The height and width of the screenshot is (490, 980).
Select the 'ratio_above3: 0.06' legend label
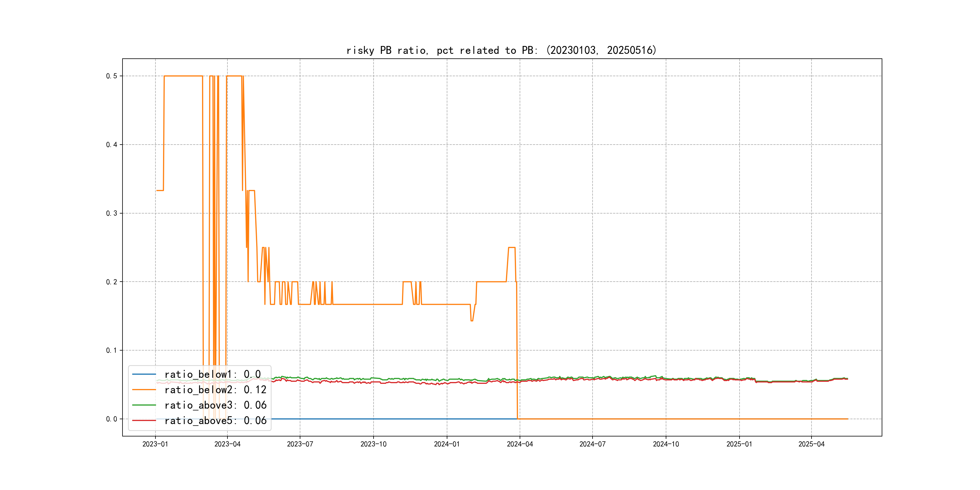point(215,405)
